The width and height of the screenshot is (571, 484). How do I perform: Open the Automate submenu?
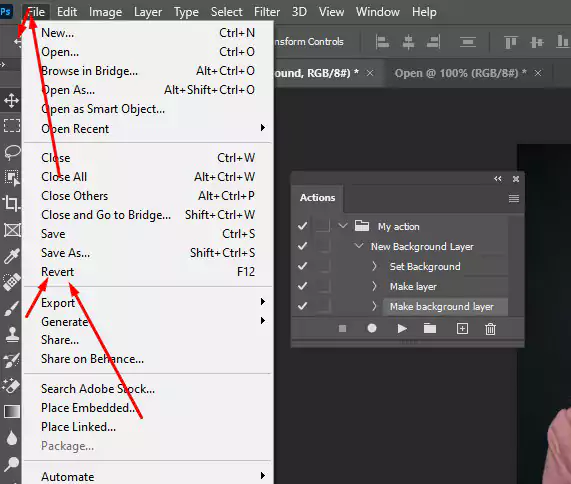tap(148, 476)
